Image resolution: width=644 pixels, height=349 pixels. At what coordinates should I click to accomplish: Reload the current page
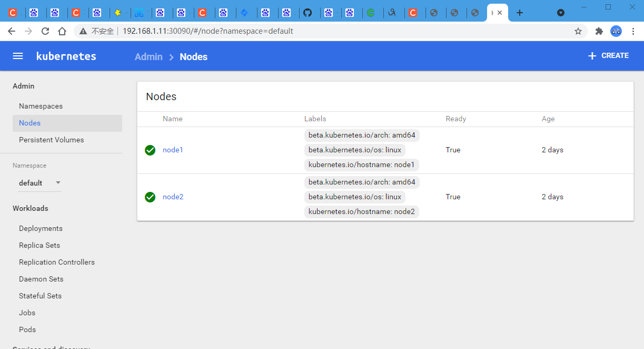[x=45, y=31]
